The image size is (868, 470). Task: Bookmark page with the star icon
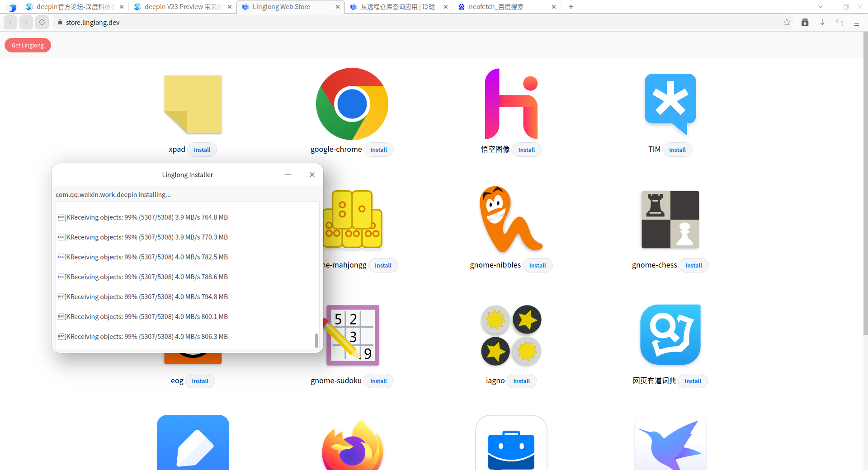coord(787,23)
